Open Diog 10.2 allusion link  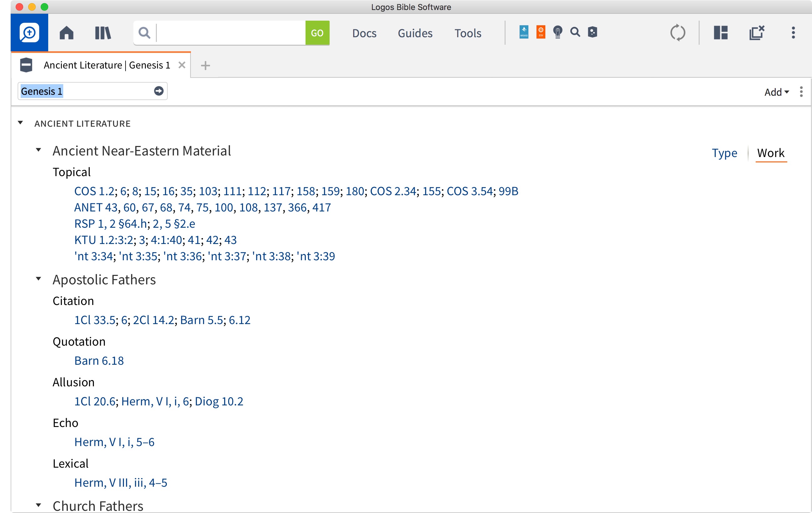219,401
